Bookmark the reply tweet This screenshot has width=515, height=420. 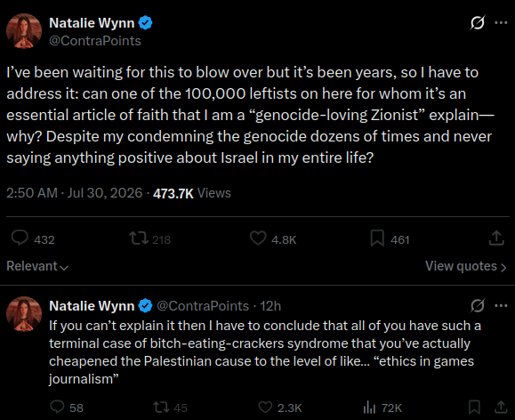474,408
